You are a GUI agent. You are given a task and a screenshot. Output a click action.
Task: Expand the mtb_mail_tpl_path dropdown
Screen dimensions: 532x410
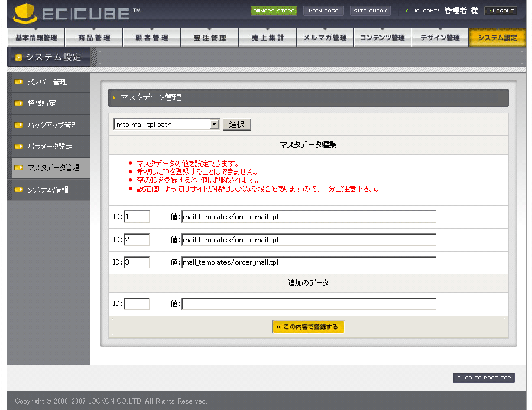click(x=215, y=125)
